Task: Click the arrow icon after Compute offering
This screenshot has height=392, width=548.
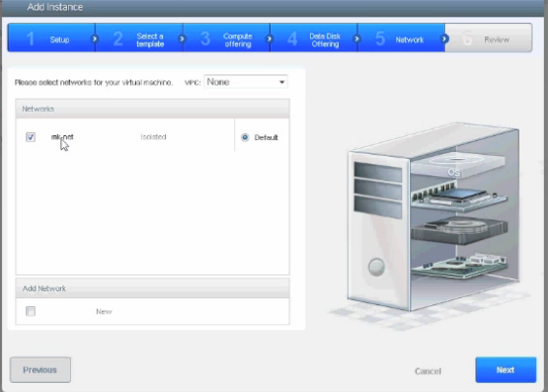Action: click(x=270, y=39)
